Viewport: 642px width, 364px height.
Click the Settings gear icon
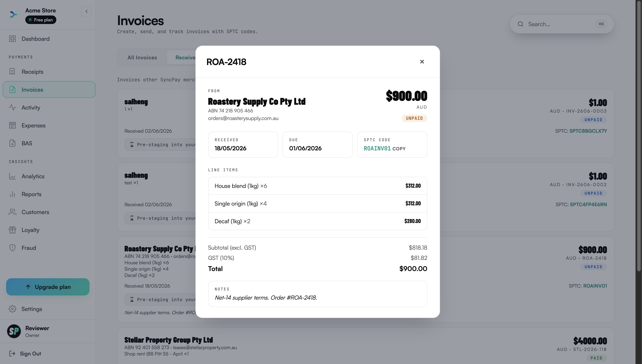tap(12, 309)
